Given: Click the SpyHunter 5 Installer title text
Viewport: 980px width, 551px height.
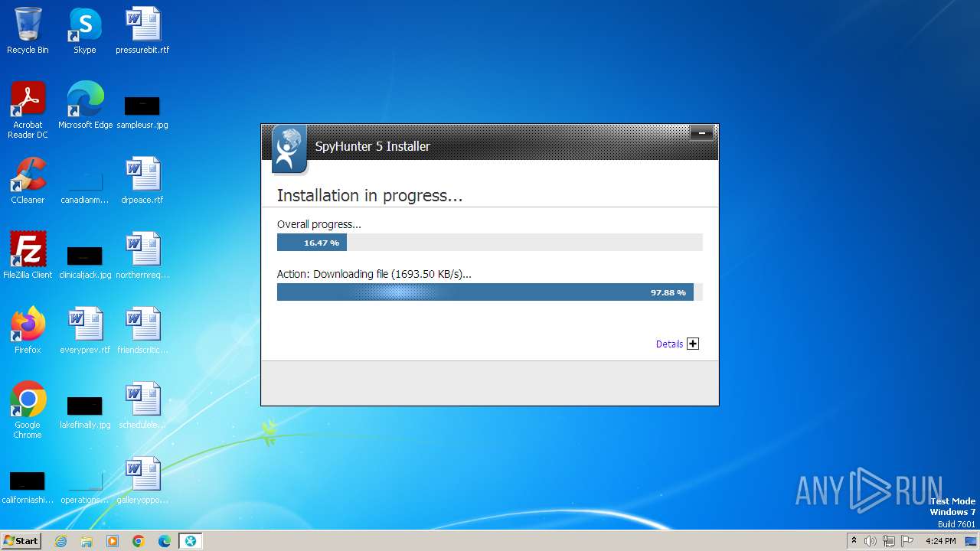Looking at the screenshot, I should (x=373, y=146).
